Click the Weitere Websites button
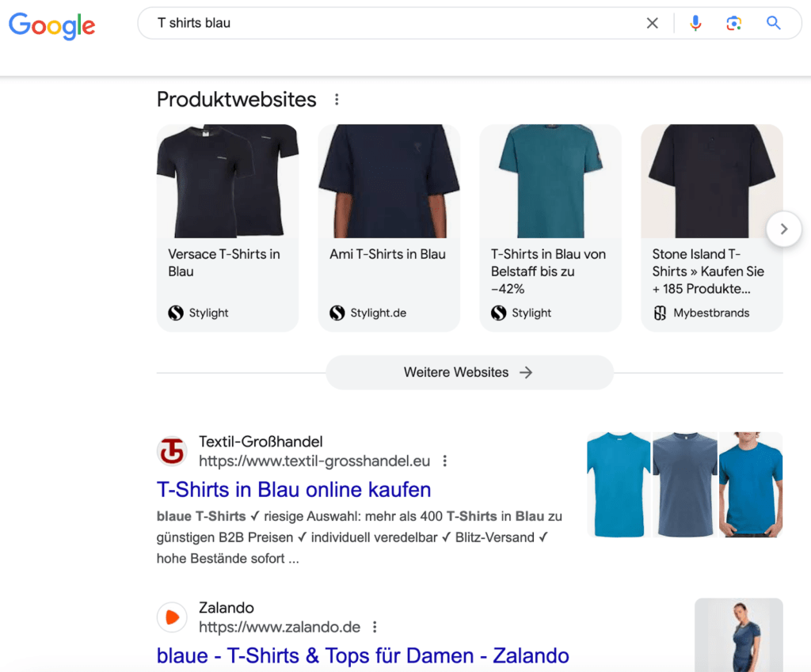The width and height of the screenshot is (811, 672). pyautogui.click(x=469, y=372)
